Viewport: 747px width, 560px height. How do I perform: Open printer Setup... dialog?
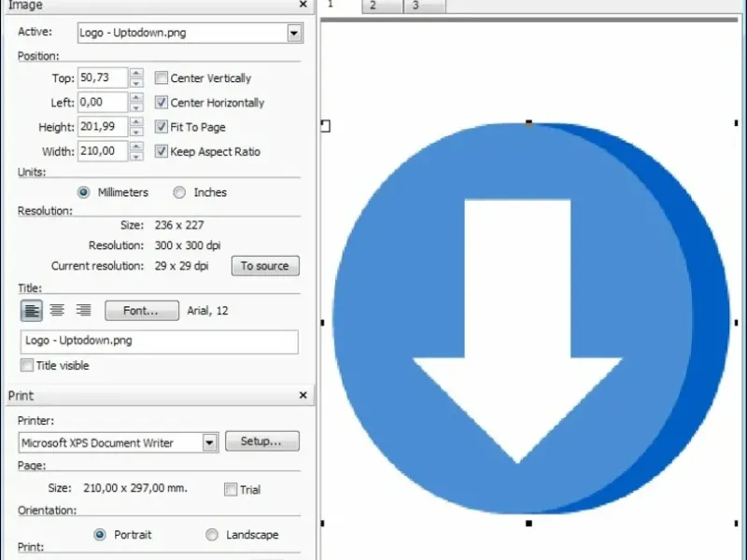tap(262, 441)
